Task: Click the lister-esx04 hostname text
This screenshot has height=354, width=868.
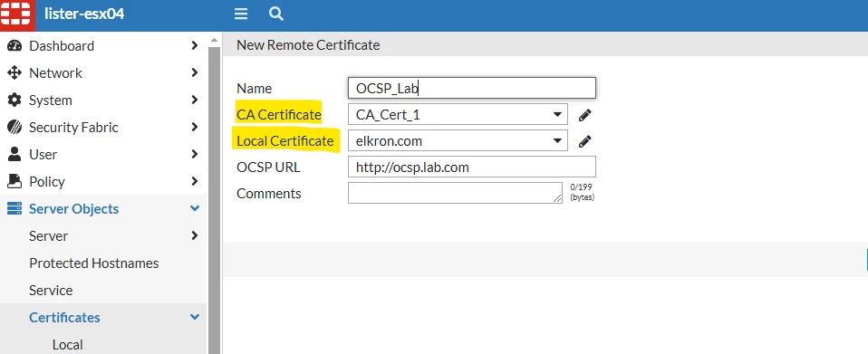Action: tap(84, 14)
